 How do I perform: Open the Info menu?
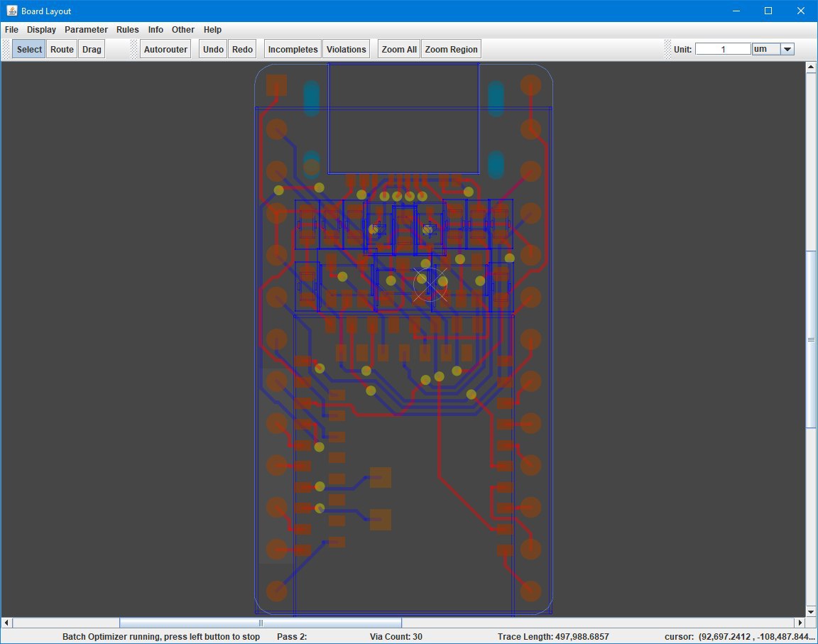coord(156,30)
